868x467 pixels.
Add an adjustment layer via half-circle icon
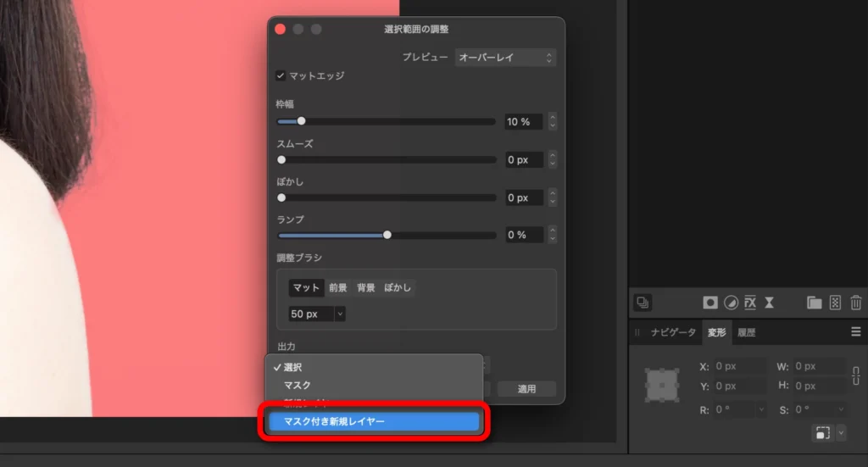(x=730, y=303)
